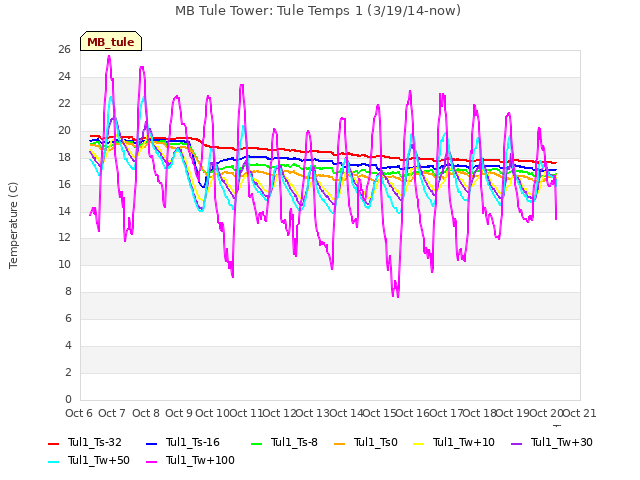Image resolution: width=640 pixels, height=480 pixels.
Task: Click the Oct 6 x-axis label
Action: point(79,413)
